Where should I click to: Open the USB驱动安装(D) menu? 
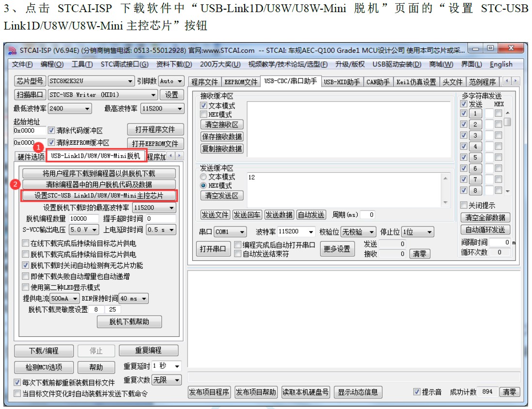click(x=397, y=64)
